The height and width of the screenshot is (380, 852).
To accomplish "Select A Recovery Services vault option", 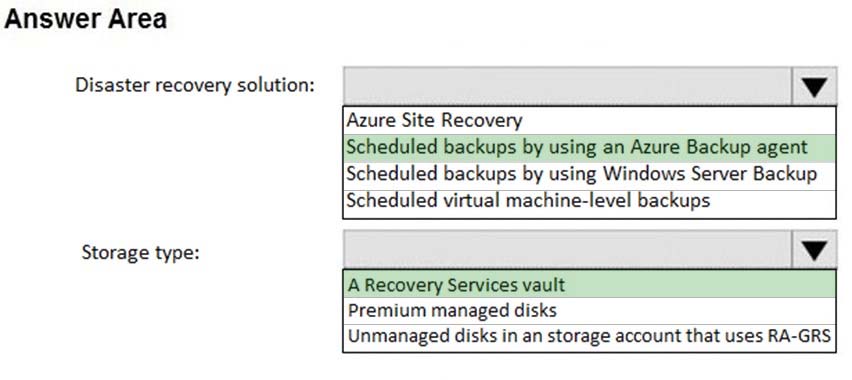I will click(x=590, y=284).
